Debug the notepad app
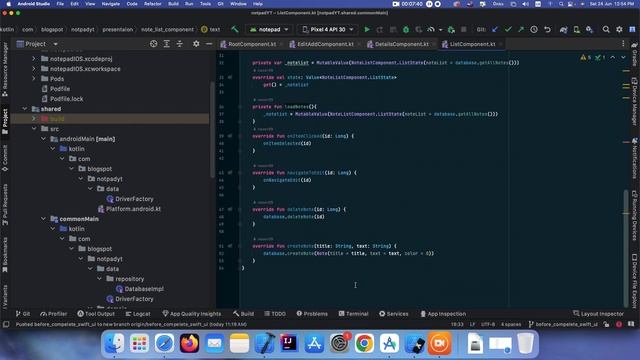 (406, 29)
